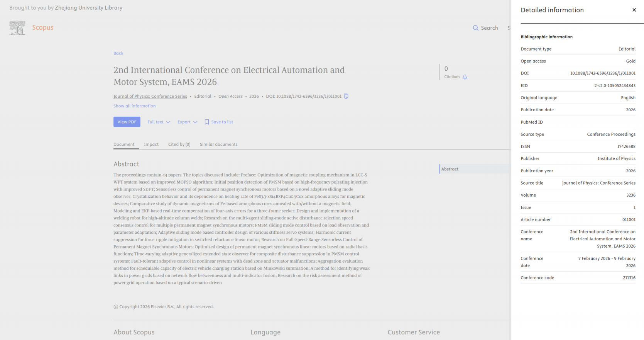This screenshot has height=340, width=644.
Task: Copy DOI using the clipboard icon
Action: pyautogui.click(x=346, y=96)
